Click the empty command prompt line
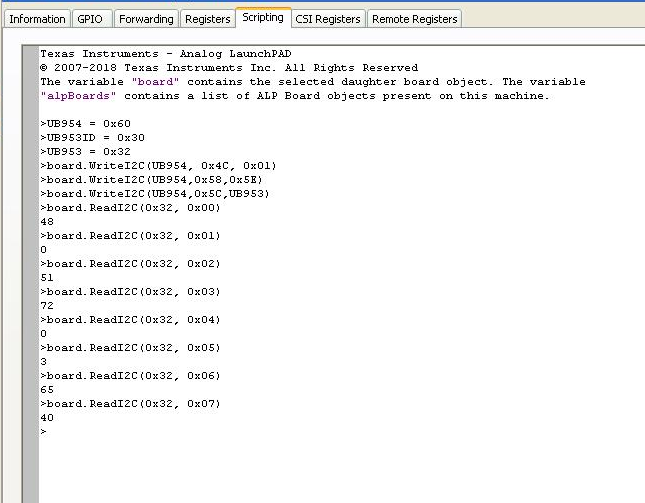Image resolution: width=645 pixels, height=503 pixels. pos(44,431)
